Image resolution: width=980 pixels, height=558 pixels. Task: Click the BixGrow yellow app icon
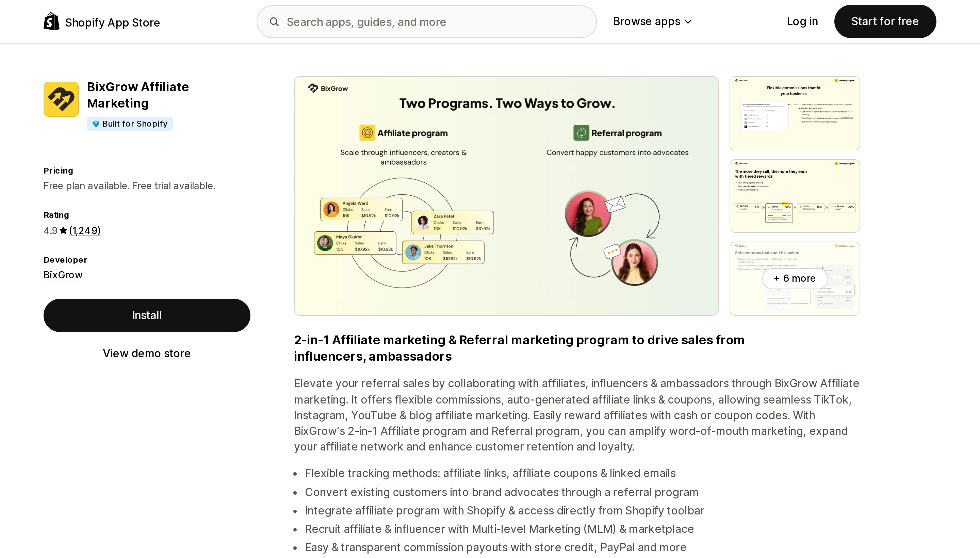pos(61,99)
